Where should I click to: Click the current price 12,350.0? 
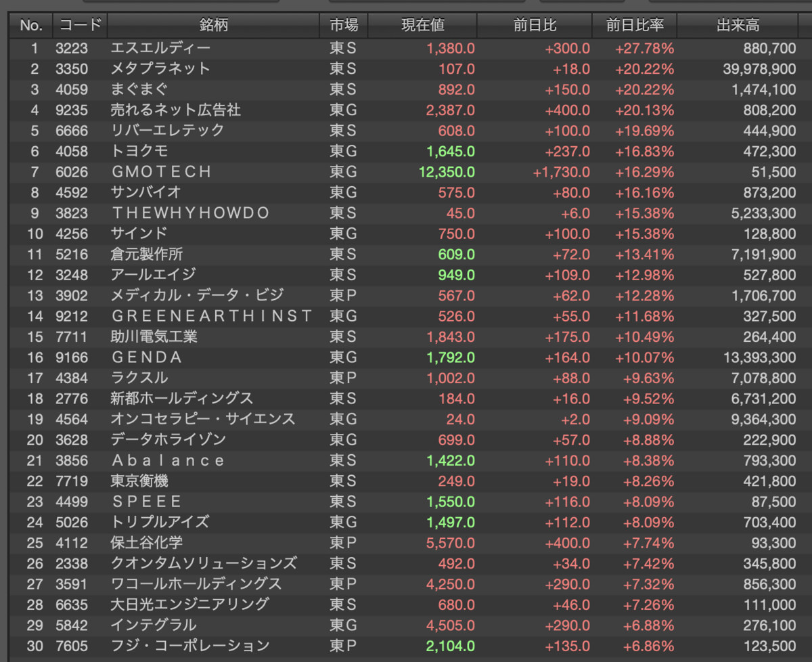click(447, 172)
